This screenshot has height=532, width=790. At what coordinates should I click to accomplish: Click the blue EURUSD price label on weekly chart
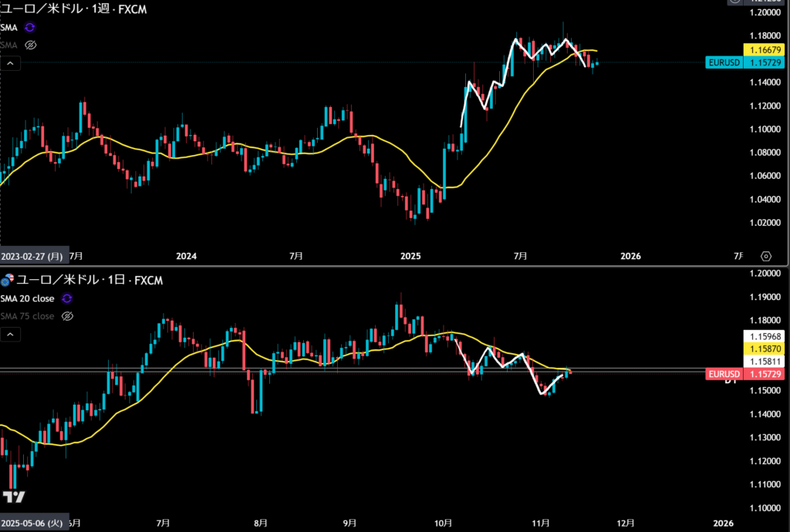click(723, 62)
